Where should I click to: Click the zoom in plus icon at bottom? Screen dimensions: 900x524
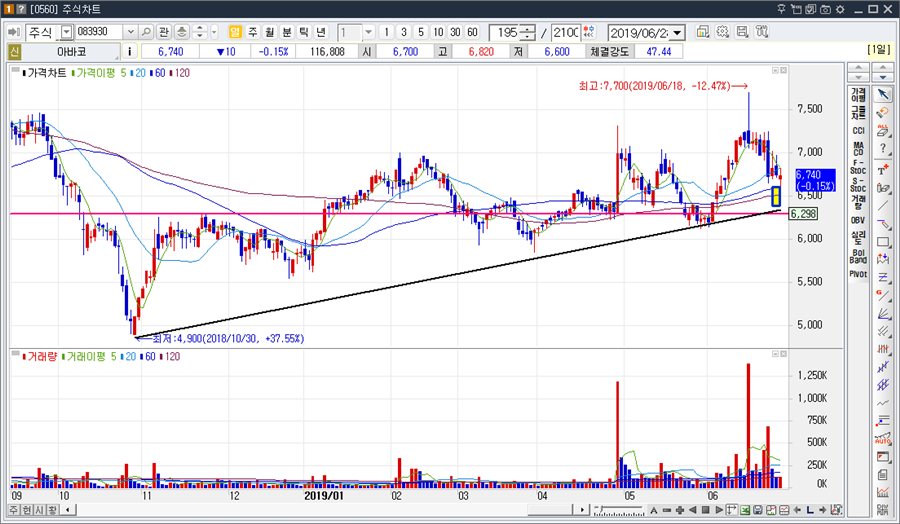pos(680,510)
